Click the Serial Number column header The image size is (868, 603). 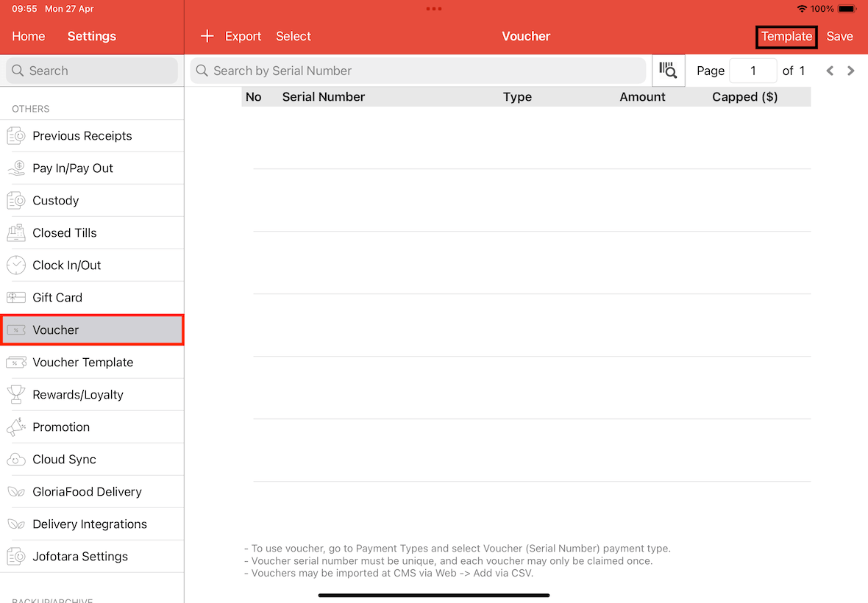point(323,97)
